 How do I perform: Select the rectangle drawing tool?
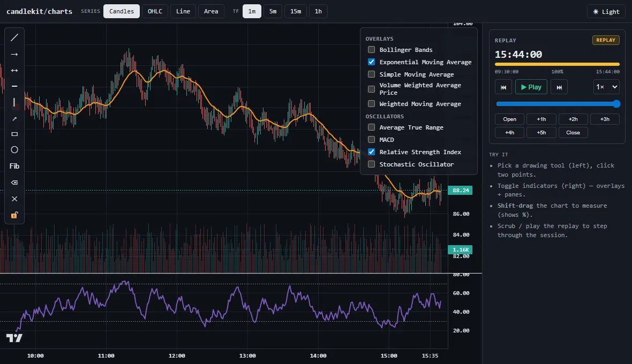(14, 134)
